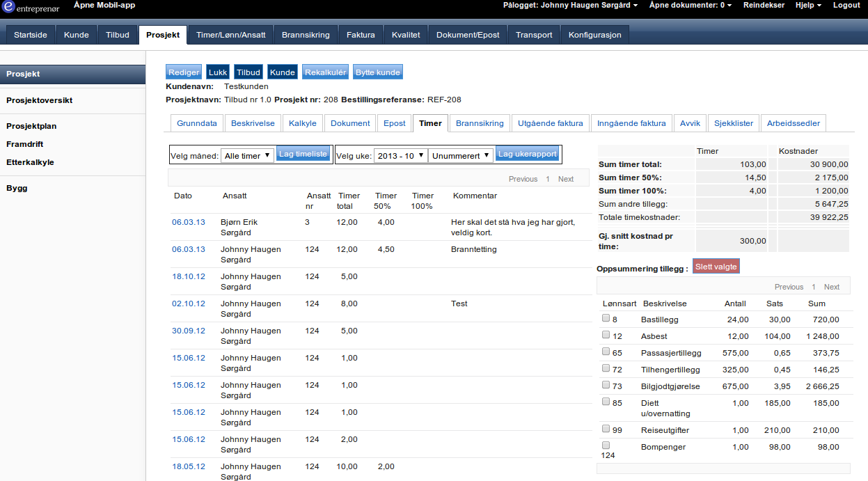Viewport: 868px width, 481px height.
Task: Switch to the Grunndata sub-tab
Action: point(197,123)
